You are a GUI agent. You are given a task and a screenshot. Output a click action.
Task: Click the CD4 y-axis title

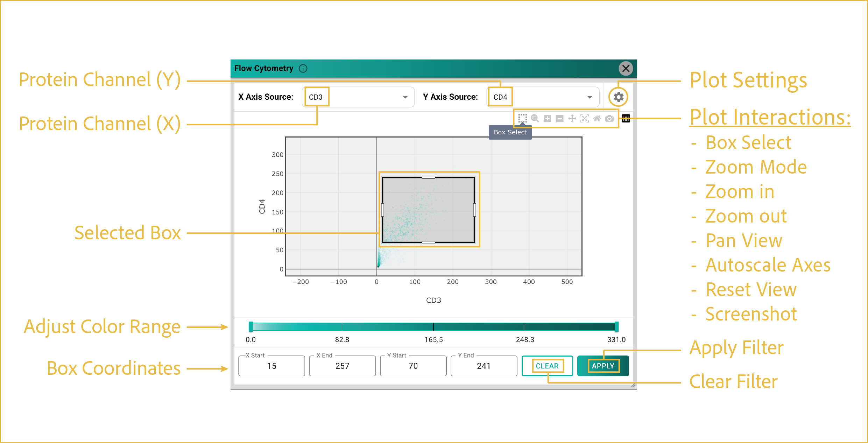pyautogui.click(x=262, y=206)
